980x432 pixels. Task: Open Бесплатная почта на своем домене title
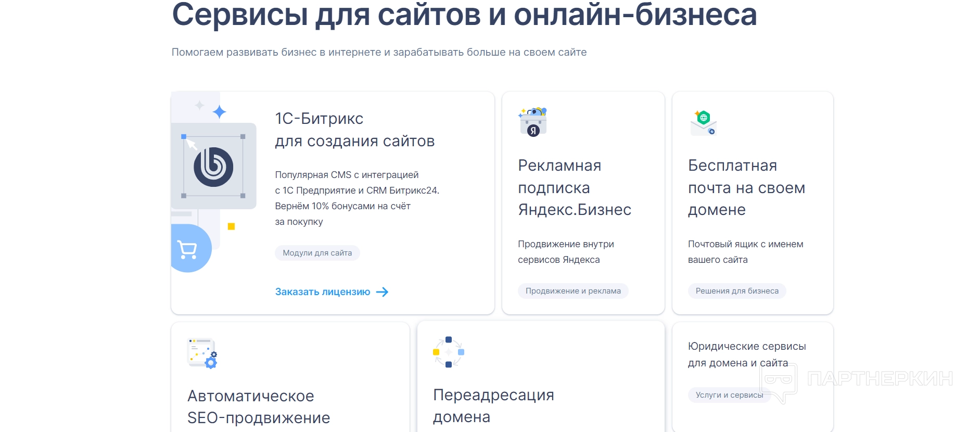(x=746, y=187)
